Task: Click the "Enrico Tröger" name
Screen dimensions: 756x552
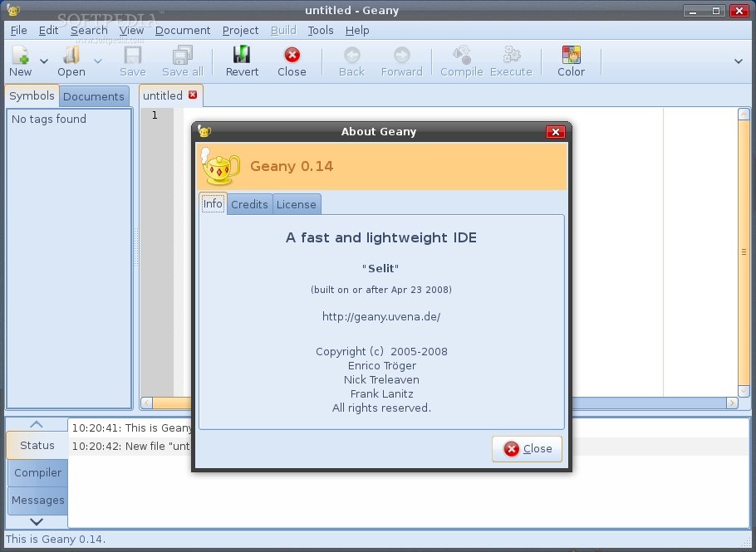Action: tap(382, 366)
